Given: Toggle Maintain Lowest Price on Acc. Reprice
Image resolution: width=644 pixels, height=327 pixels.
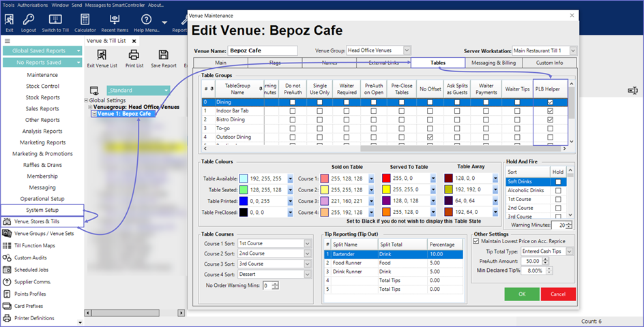Looking at the screenshot, I should click(x=476, y=241).
